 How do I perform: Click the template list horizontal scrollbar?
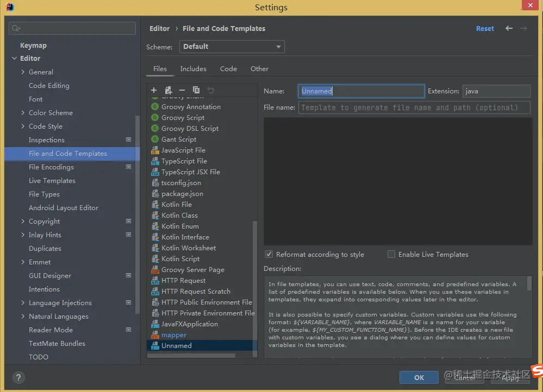[x=191, y=355]
